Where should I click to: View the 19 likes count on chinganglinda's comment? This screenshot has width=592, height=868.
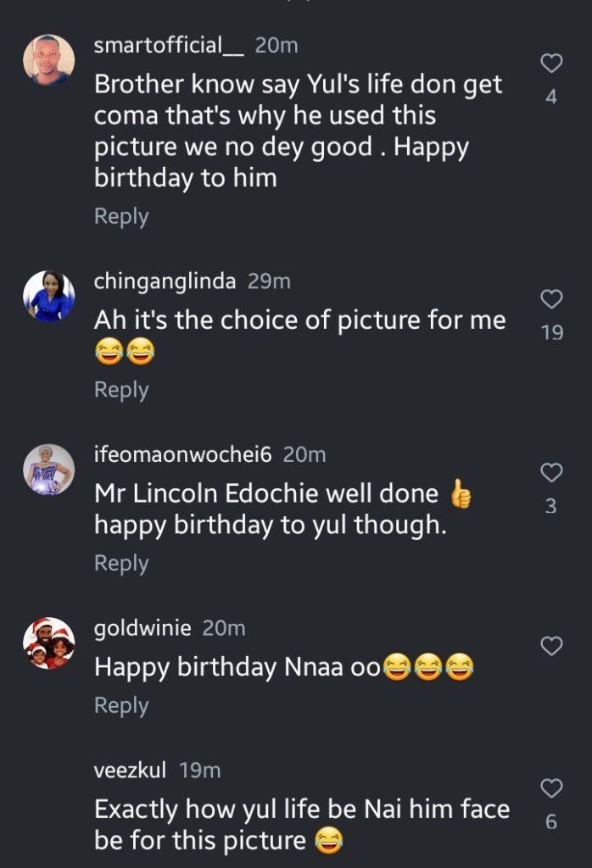click(x=551, y=332)
